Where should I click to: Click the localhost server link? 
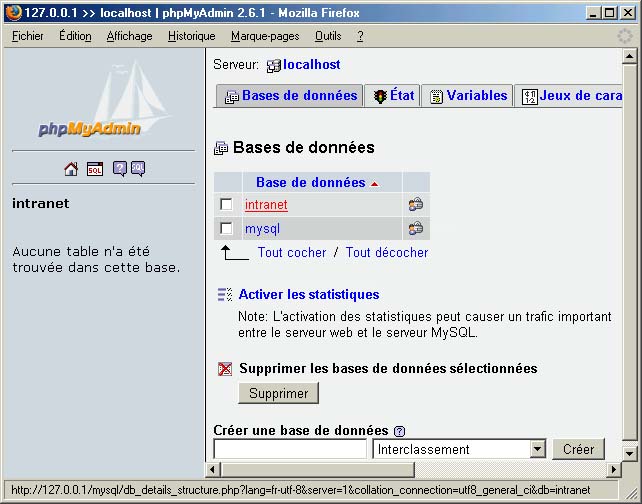click(312, 65)
